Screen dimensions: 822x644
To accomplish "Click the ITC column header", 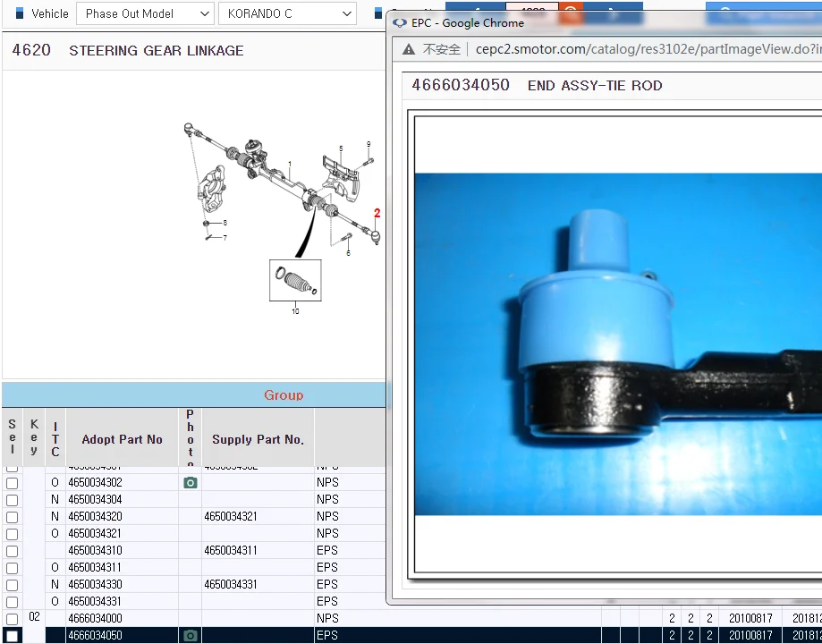I will [x=55, y=439].
